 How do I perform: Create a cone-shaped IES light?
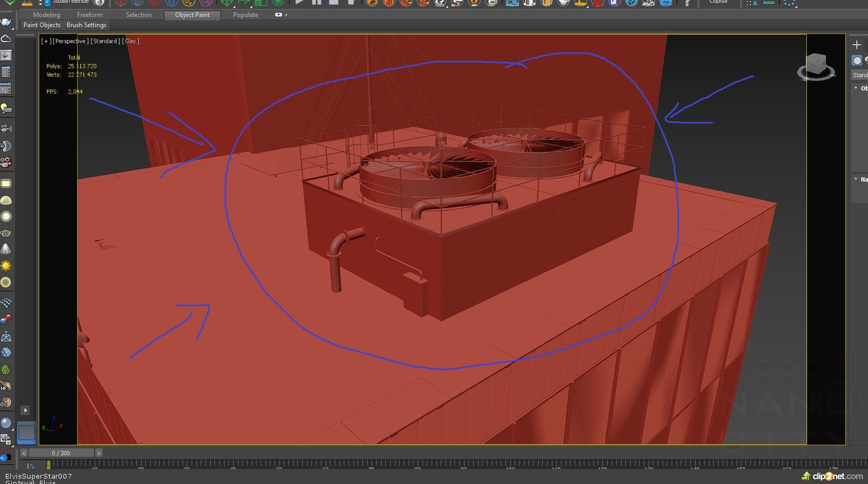(x=6, y=249)
